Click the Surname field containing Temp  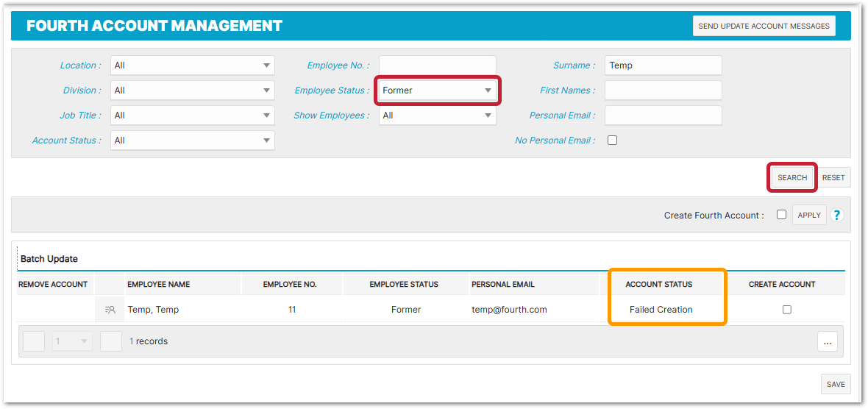[x=663, y=65]
